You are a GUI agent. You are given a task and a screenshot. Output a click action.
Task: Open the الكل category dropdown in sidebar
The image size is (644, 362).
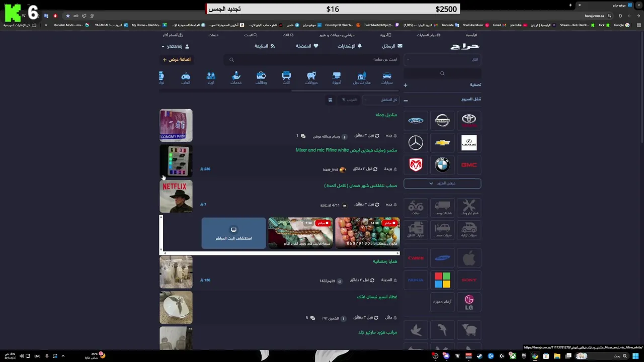tap(442, 59)
